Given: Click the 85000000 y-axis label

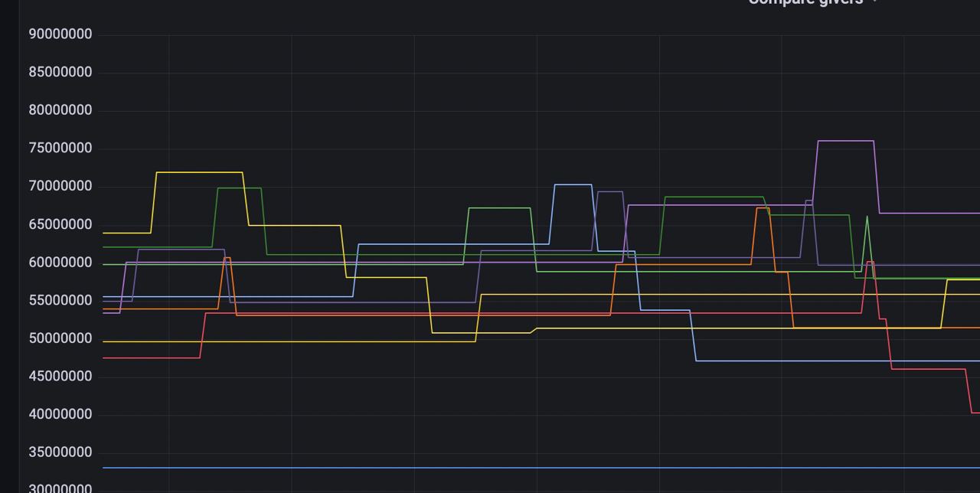Looking at the screenshot, I should click(60, 72).
